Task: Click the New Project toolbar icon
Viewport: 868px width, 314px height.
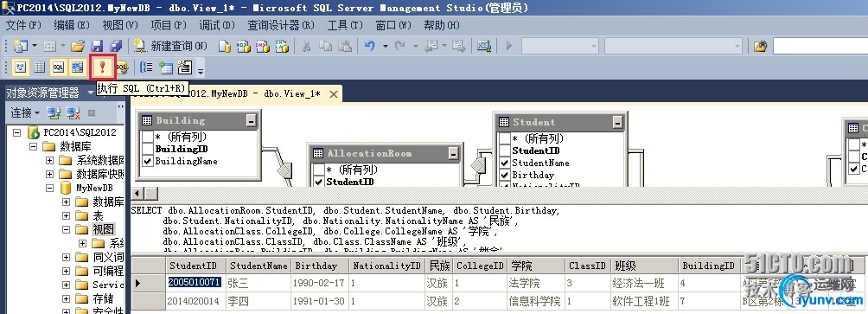Action: 21,46
